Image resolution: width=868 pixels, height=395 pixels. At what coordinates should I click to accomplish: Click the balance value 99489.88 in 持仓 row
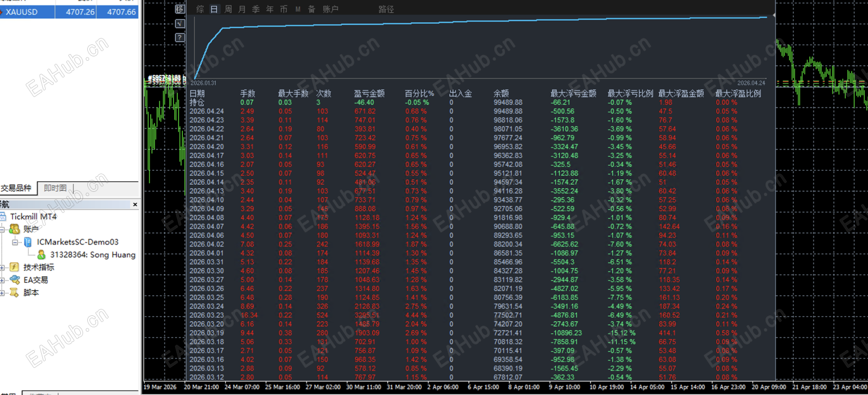click(508, 102)
